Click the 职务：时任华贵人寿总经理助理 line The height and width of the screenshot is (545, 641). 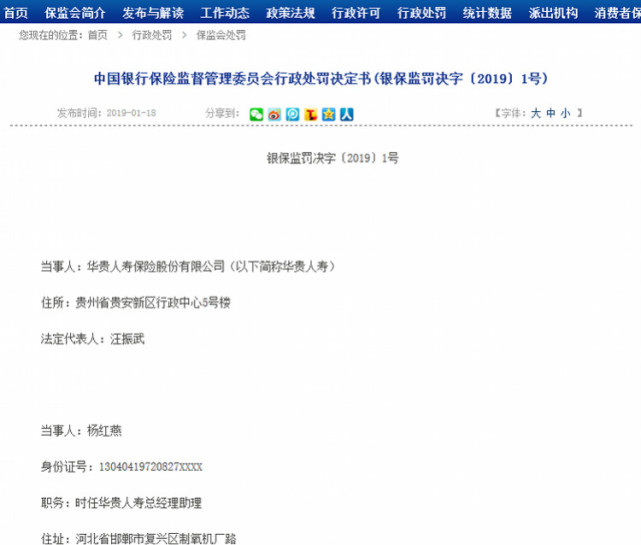pos(121,502)
